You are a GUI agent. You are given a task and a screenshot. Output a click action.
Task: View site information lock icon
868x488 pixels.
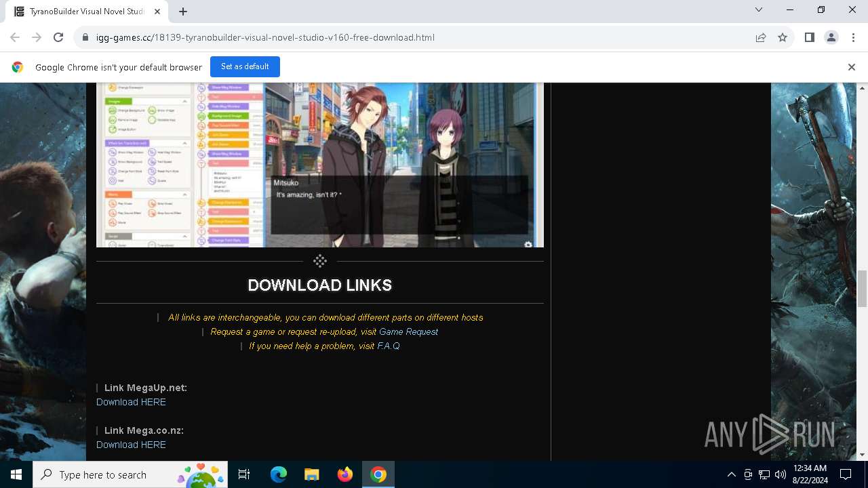point(85,37)
